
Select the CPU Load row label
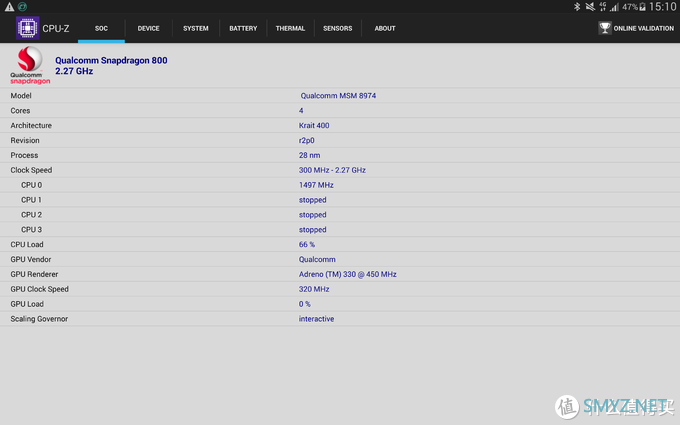point(27,245)
